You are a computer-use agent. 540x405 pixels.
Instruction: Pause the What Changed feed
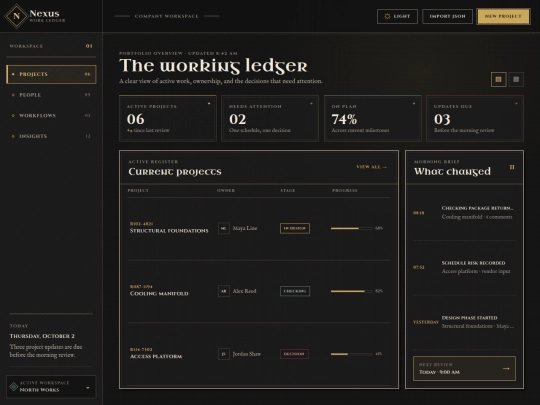512,167
